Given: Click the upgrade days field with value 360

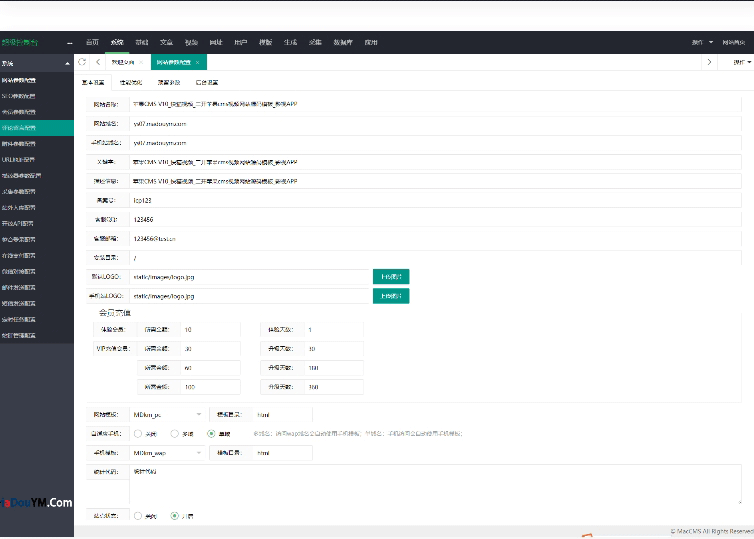Looking at the screenshot, I should (x=334, y=387).
